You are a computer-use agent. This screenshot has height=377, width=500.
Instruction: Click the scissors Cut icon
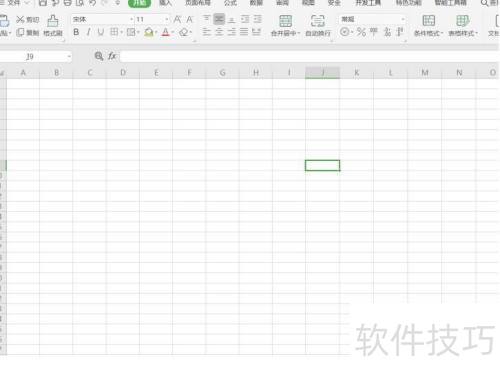(20, 20)
